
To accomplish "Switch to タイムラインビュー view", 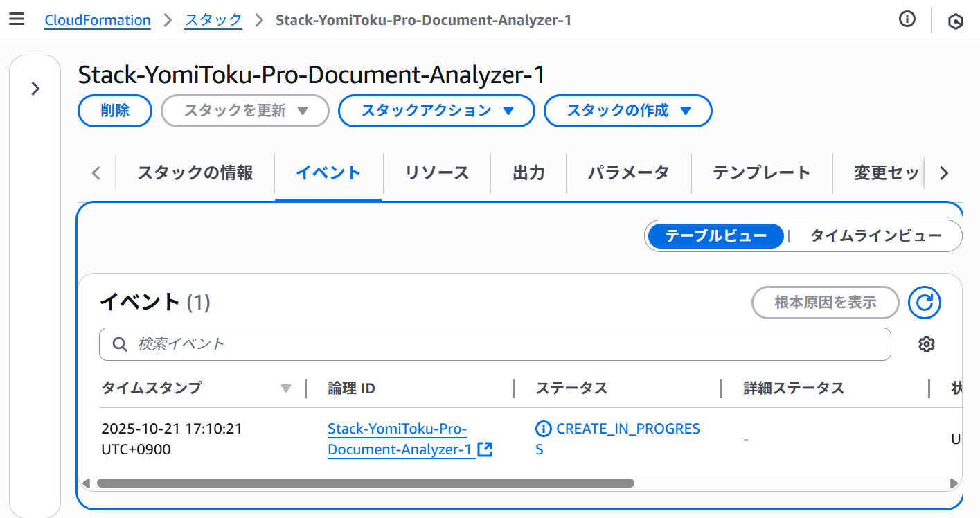I will (x=876, y=236).
